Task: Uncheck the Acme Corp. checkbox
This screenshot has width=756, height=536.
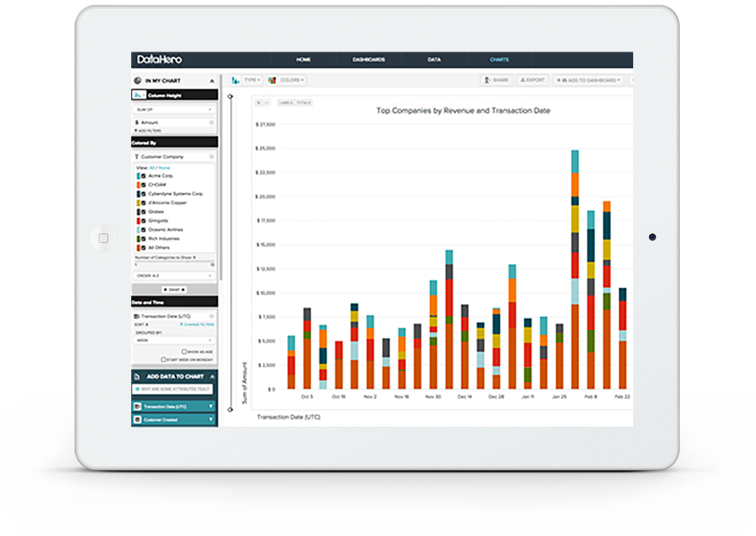Action: coord(144,176)
